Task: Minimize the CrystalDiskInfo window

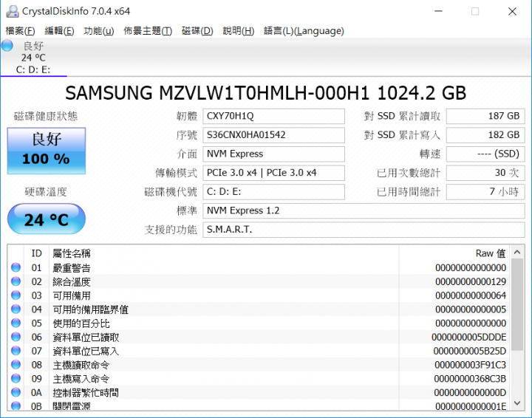Action: coord(438,12)
